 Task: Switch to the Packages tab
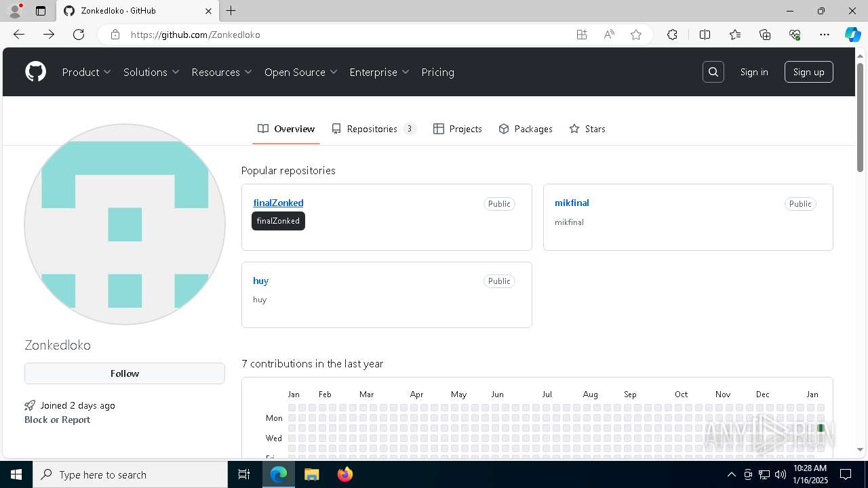(x=526, y=129)
